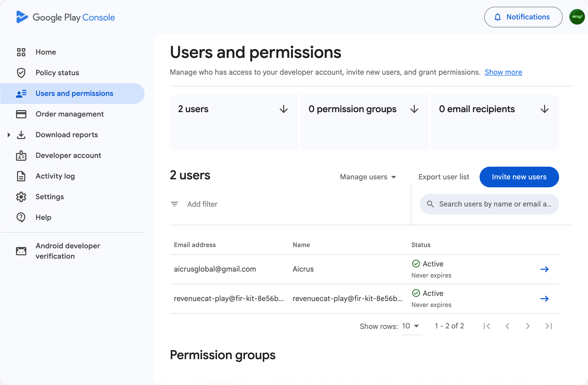Viewport: 588px width, 385px height.
Task: Click the bell icon in Notifications button
Action: (498, 17)
